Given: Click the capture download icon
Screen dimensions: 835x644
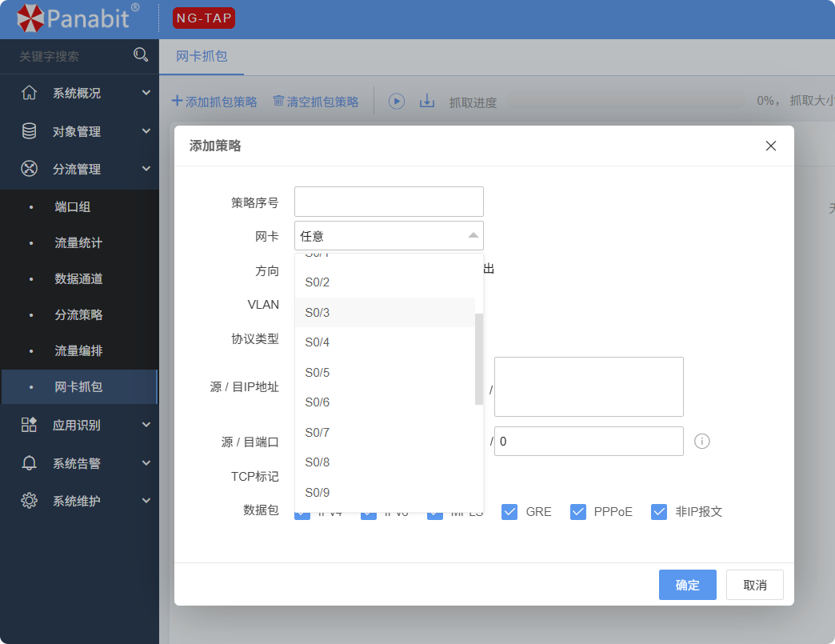Looking at the screenshot, I should pos(427,101).
